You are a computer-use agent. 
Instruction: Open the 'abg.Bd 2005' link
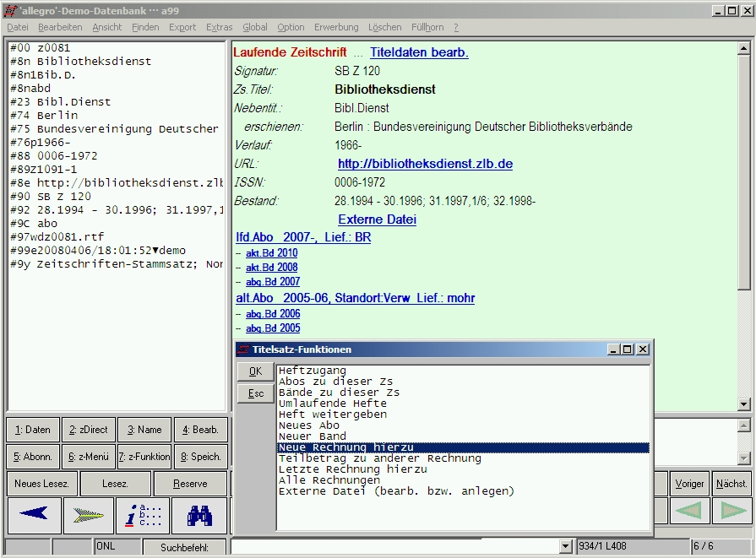[x=273, y=328]
